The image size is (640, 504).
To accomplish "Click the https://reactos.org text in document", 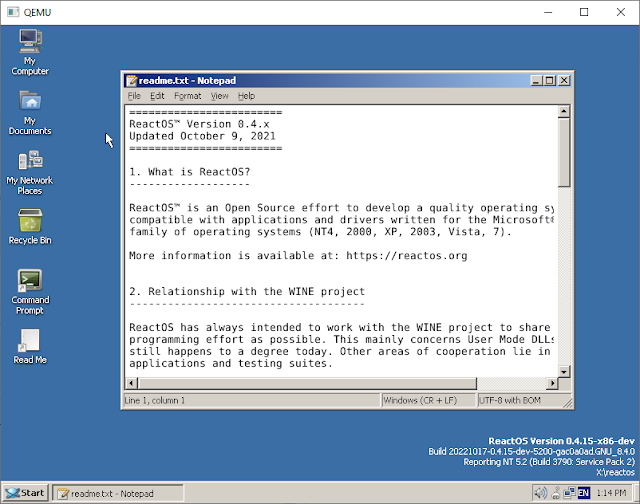I will (x=407, y=256).
